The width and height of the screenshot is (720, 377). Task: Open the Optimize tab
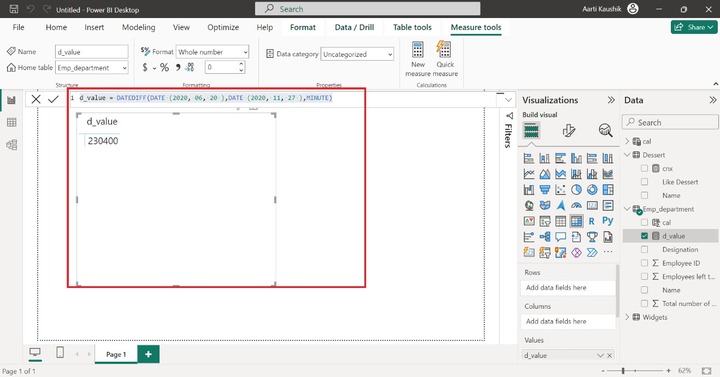(223, 27)
